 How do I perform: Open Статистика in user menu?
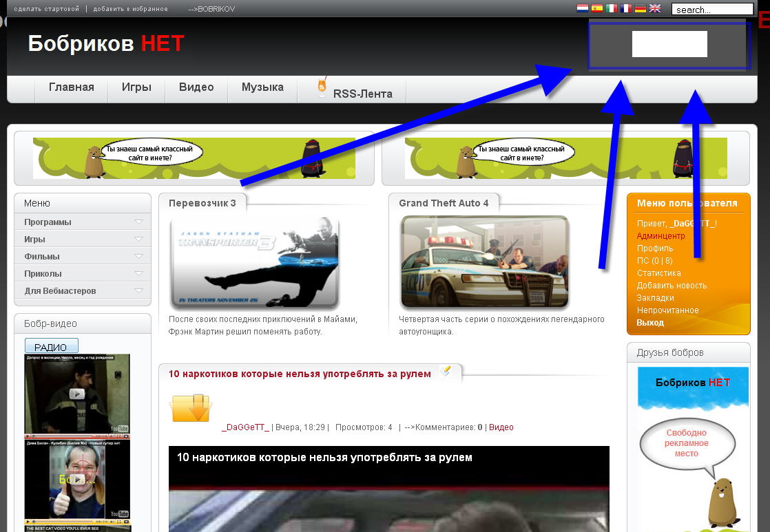click(658, 273)
